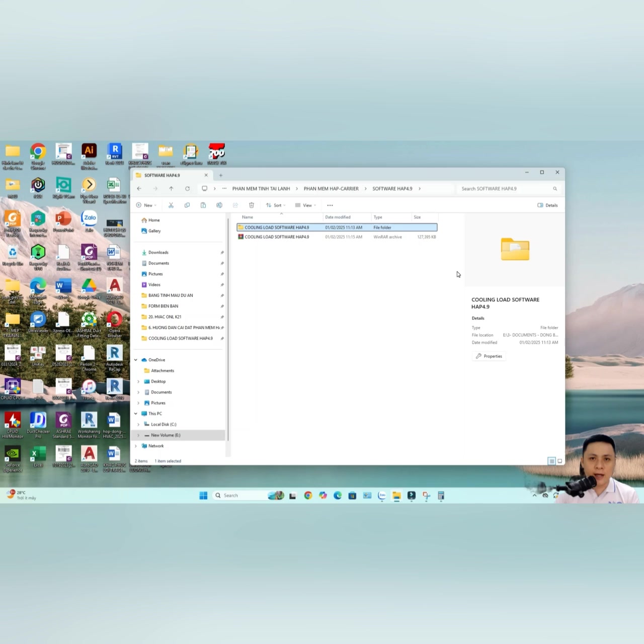Switch to details list view in status bar
Screen dimensions: 644x644
552,461
